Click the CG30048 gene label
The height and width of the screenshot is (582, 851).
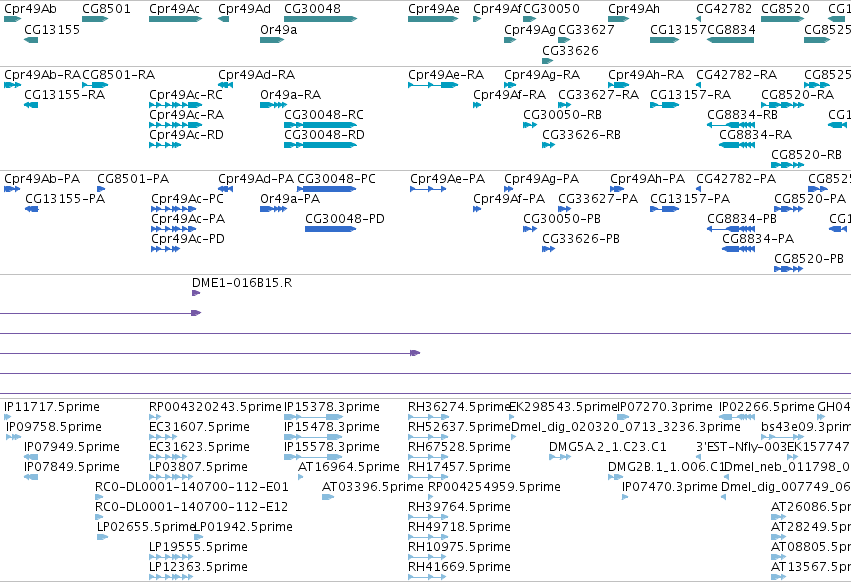(x=313, y=9)
